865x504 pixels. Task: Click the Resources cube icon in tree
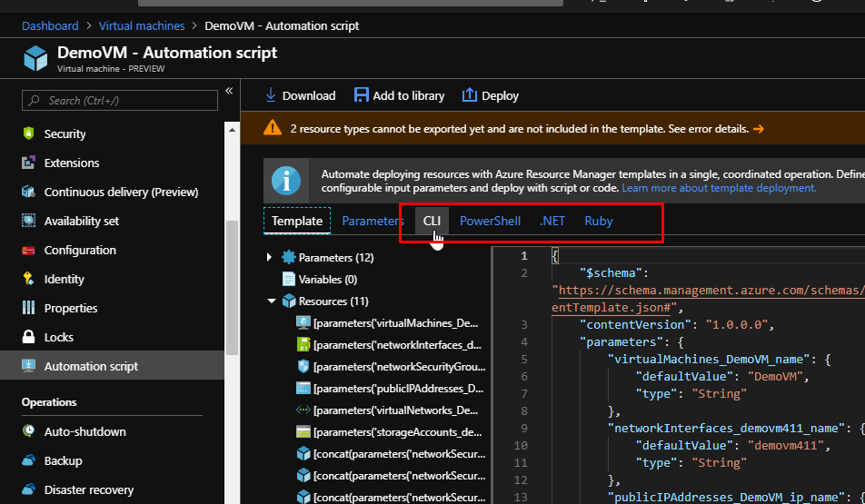point(289,301)
